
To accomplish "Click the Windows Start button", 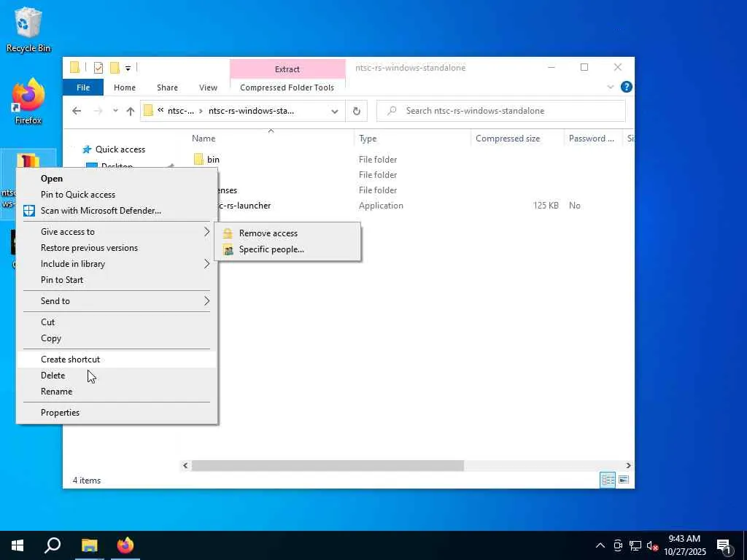I will point(18,545).
